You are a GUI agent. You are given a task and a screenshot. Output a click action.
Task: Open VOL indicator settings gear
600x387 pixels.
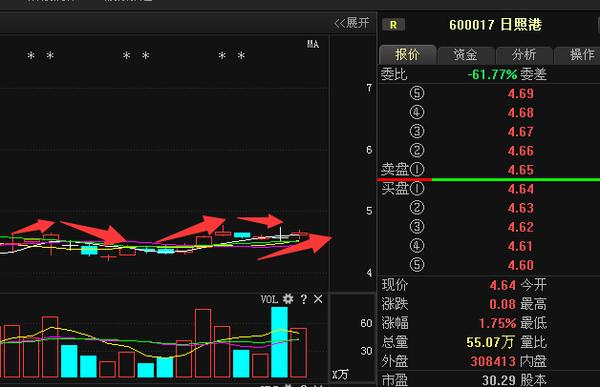click(288, 299)
